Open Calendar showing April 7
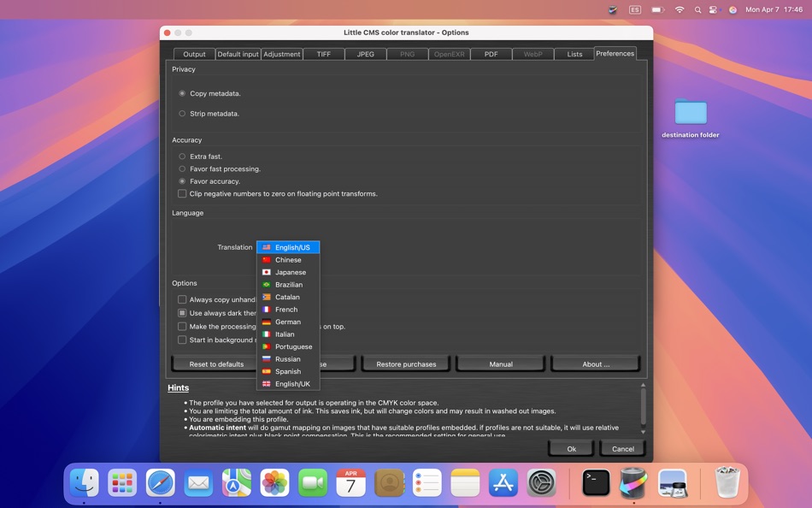This screenshot has width=812, height=508. pos(350,482)
